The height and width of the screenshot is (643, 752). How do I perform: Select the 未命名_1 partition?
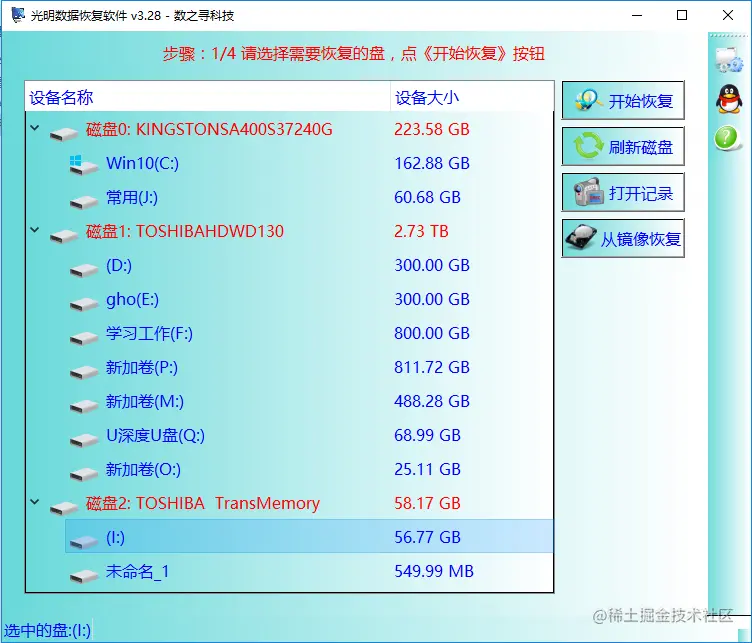[x=138, y=572]
